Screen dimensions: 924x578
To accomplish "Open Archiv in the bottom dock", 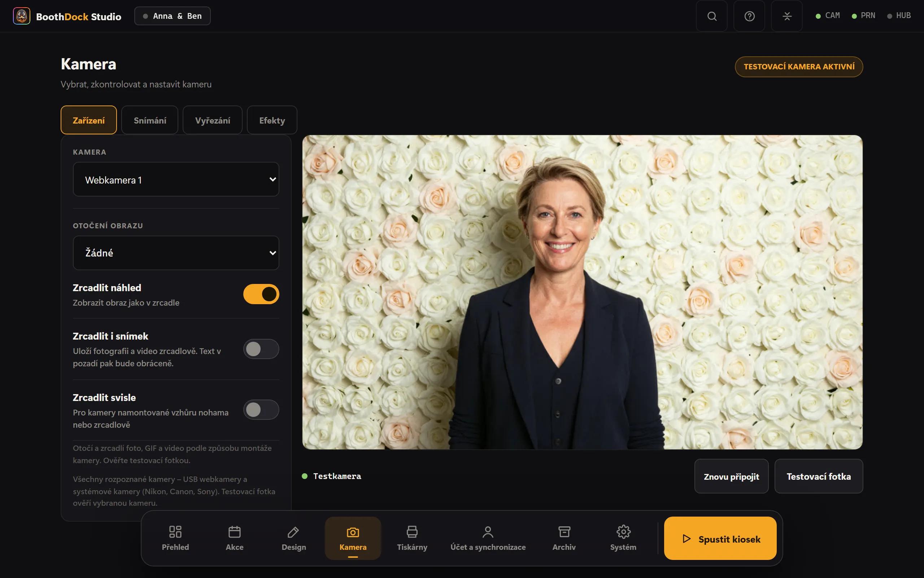I will pyautogui.click(x=564, y=538).
